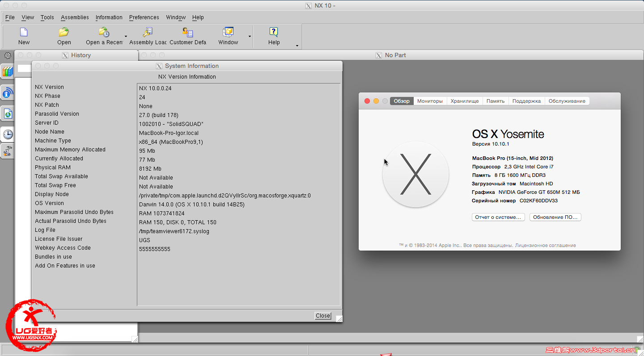Open the Assemblies menu
Screen dimensions: 644x356
(75, 17)
